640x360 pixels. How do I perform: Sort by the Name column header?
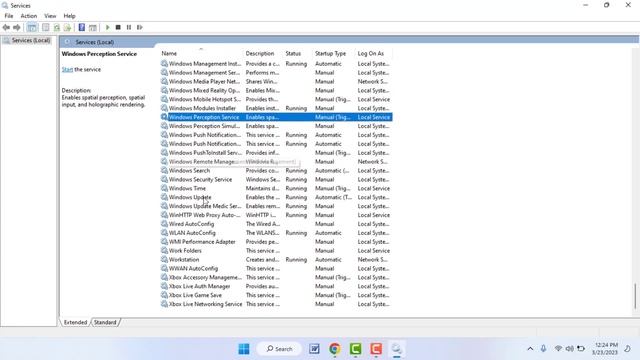(x=169, y=53)
